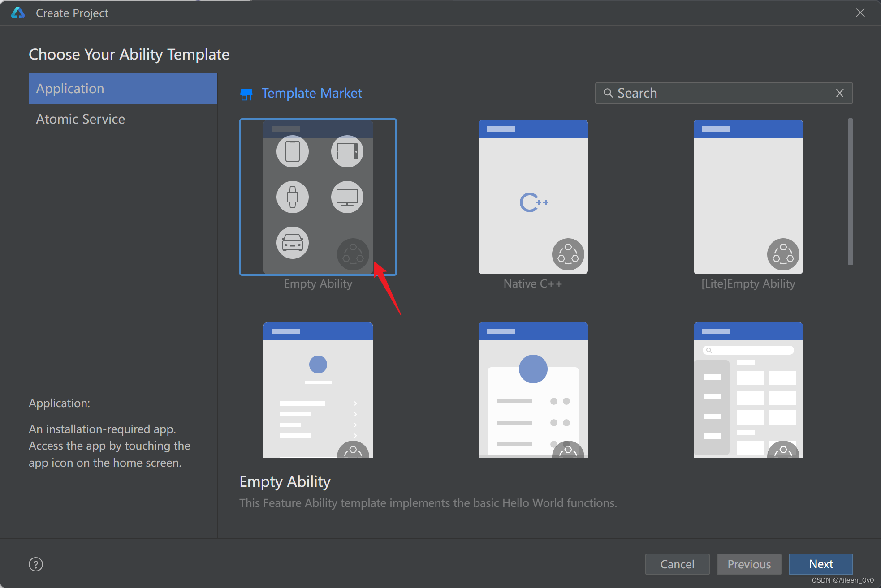Click the smartwatch device icon in Empty Ability
Viewport: 881px width, 588px height.
pos(293,197)
